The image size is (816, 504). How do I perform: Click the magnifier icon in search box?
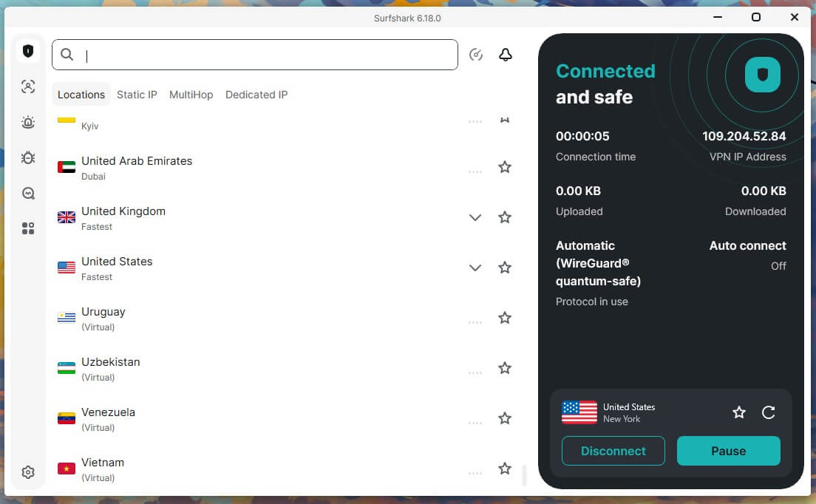[67, 54]
